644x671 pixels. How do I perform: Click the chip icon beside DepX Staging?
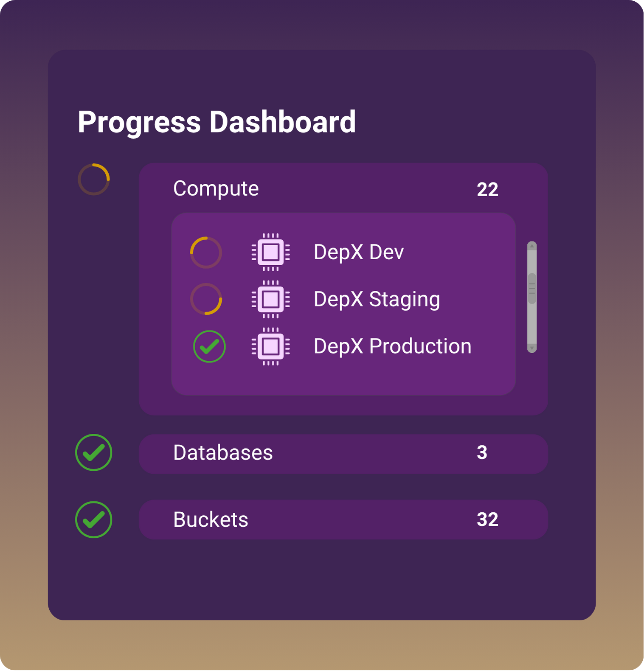point(270,299)
